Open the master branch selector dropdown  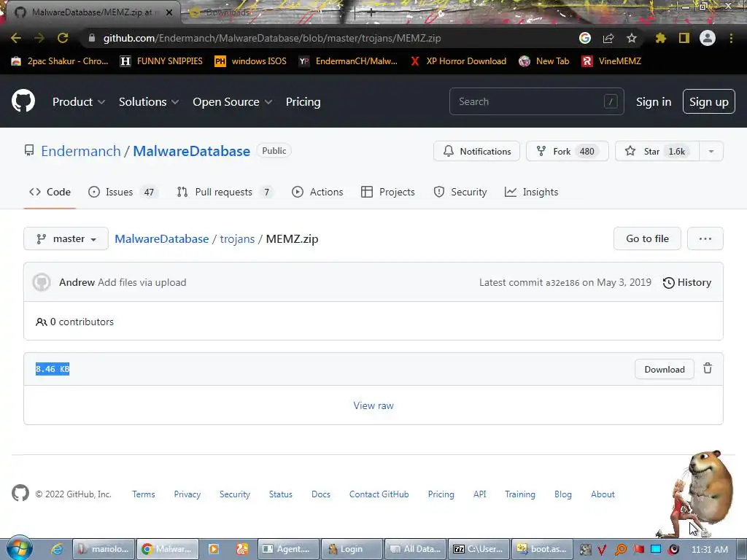pos(66,238)
